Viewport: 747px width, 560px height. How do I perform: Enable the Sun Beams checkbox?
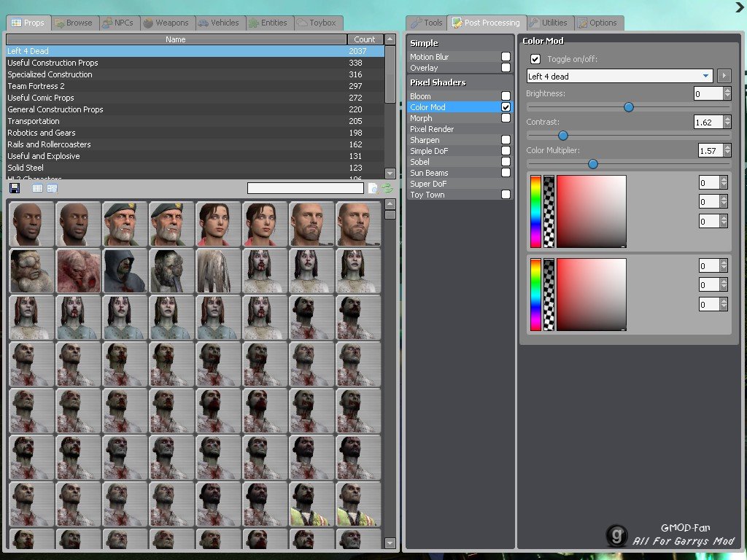point(506,173)
